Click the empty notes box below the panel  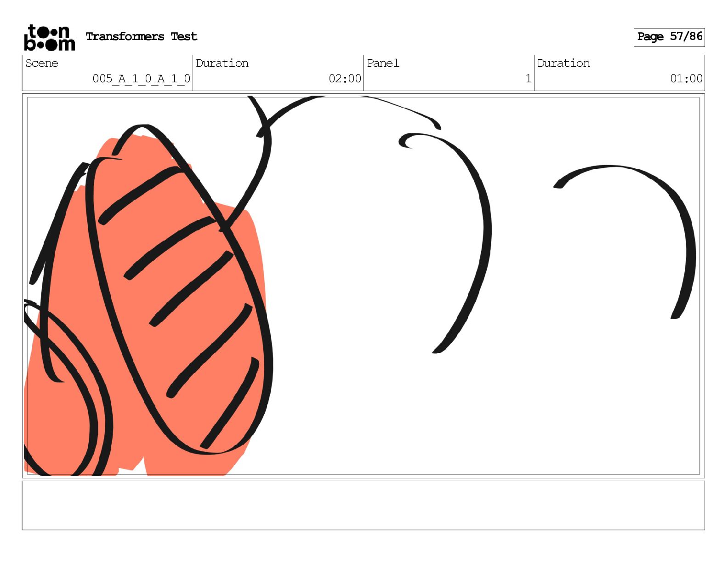tap(363, 506)
